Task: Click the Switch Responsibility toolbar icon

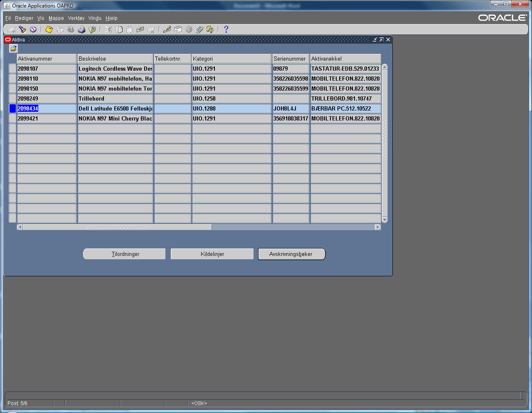Action: [71, 29]
